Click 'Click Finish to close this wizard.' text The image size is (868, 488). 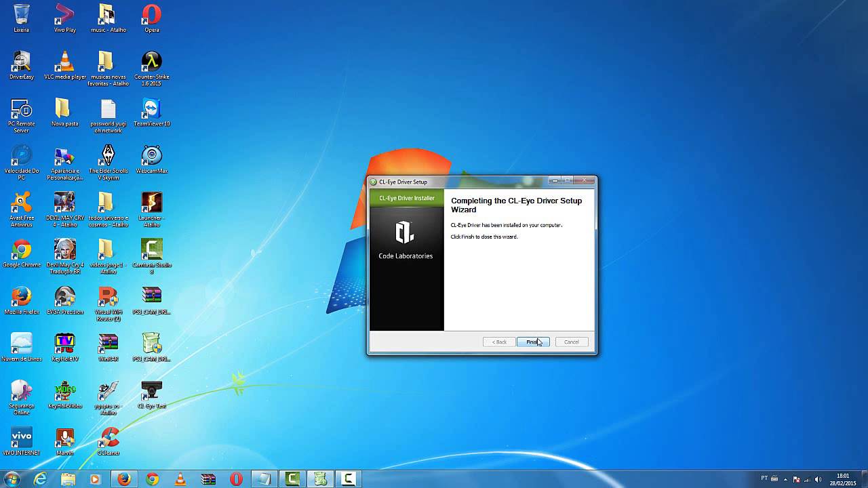pyautogui.click(x=484, y=237)
